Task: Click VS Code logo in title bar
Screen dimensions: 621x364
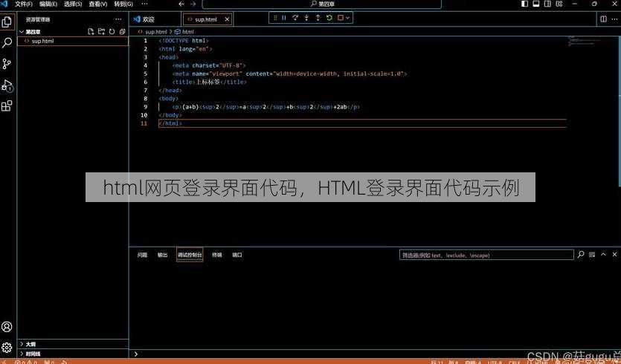Action: pyautogui.click(x=4, y=4)
